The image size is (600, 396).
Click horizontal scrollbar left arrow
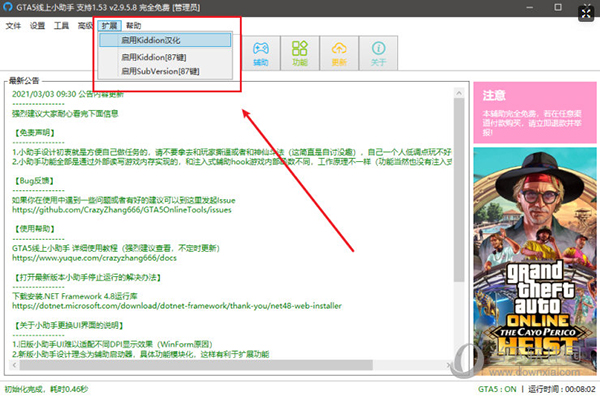pos(15,365)
